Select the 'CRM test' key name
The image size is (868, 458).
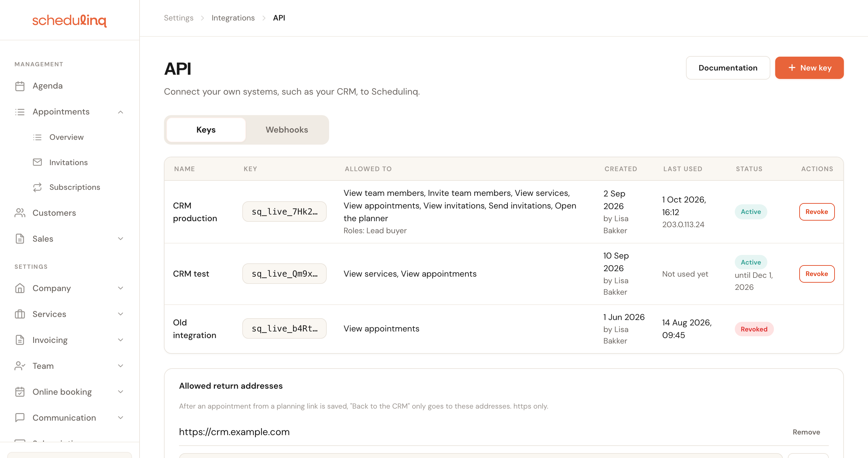[x=191, y=274]
